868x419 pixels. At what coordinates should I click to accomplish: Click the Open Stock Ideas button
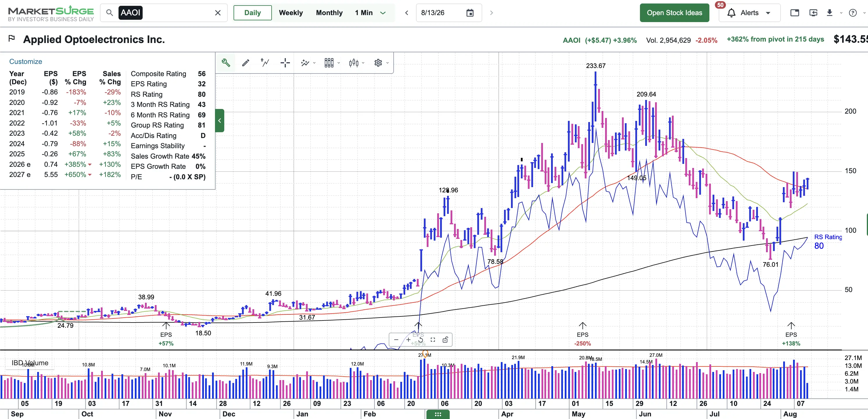(x=674, y=13)
